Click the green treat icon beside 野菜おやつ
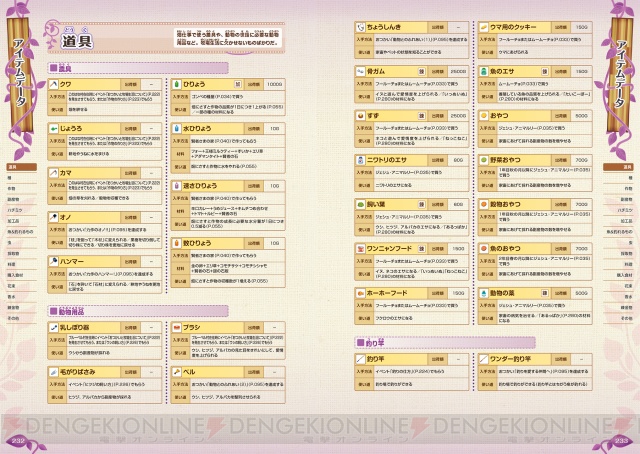640x454 pixels. (x=484, y=160)
